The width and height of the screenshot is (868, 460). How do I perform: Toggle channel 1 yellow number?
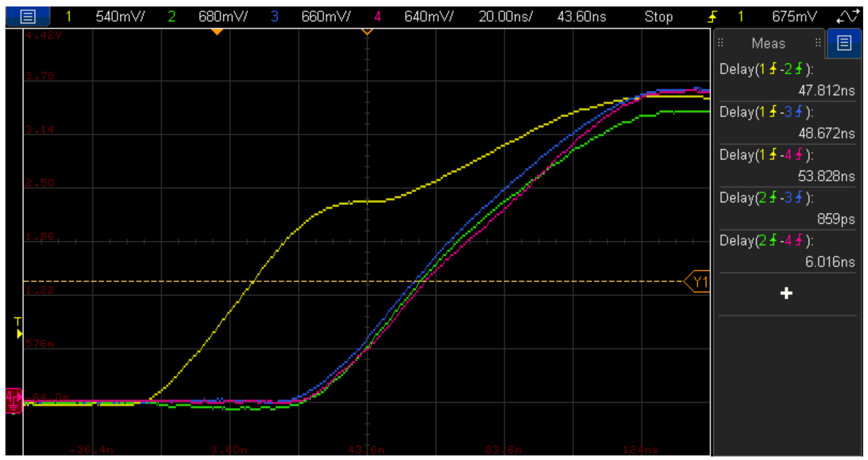coord(68,16)
